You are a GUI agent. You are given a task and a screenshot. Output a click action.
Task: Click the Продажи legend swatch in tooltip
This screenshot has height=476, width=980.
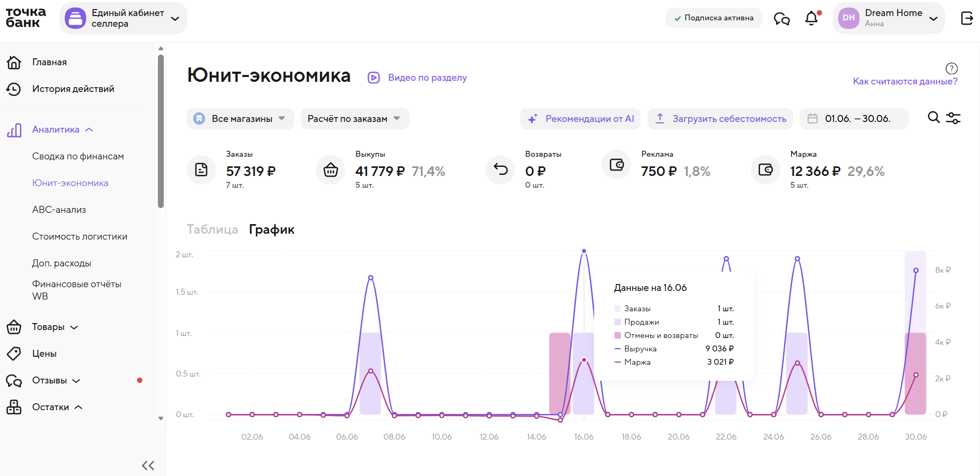618,322
